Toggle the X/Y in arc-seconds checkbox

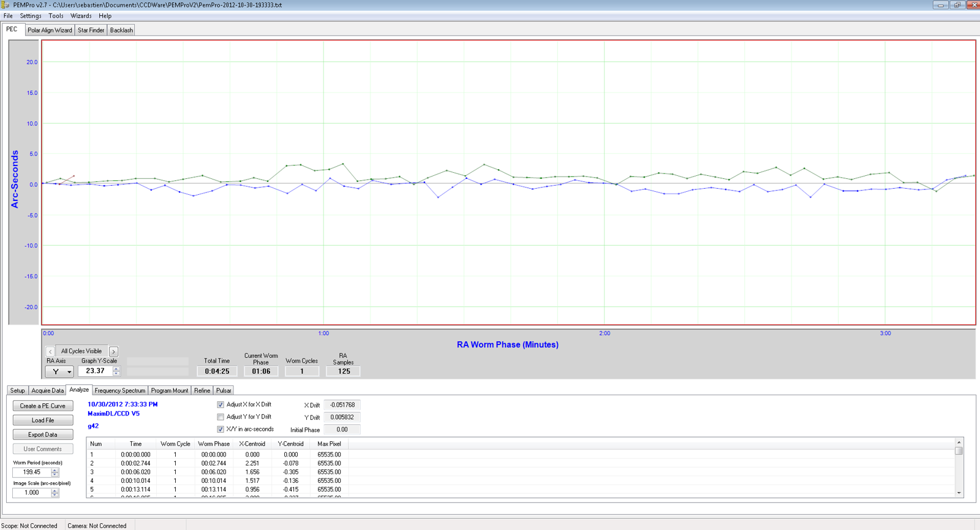tap(221, 430)
